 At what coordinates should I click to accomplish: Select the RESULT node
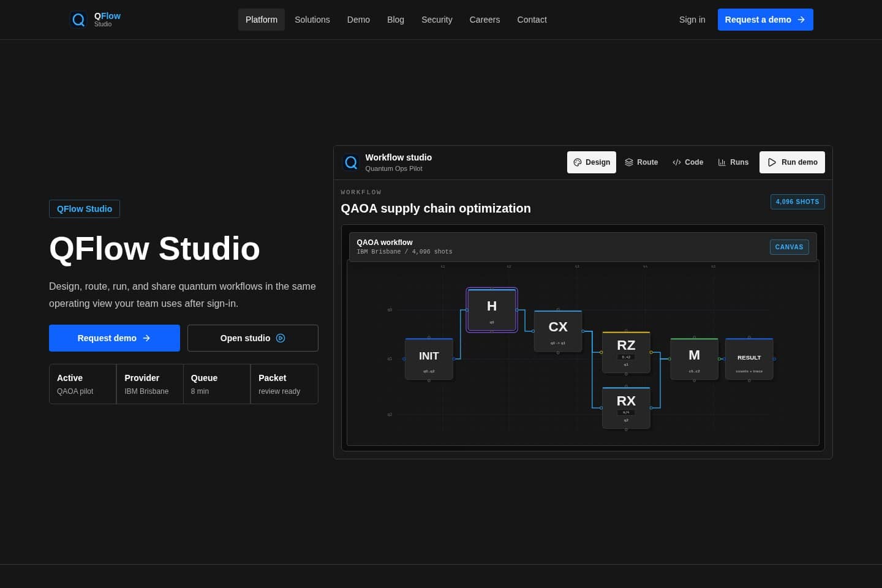point(749,359)
